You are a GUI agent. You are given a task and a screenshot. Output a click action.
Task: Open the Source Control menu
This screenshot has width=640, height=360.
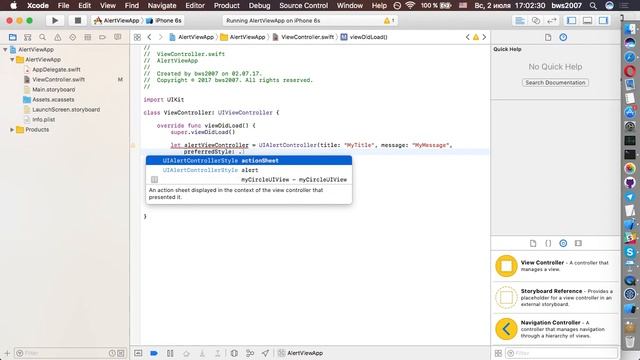(303, 6)
